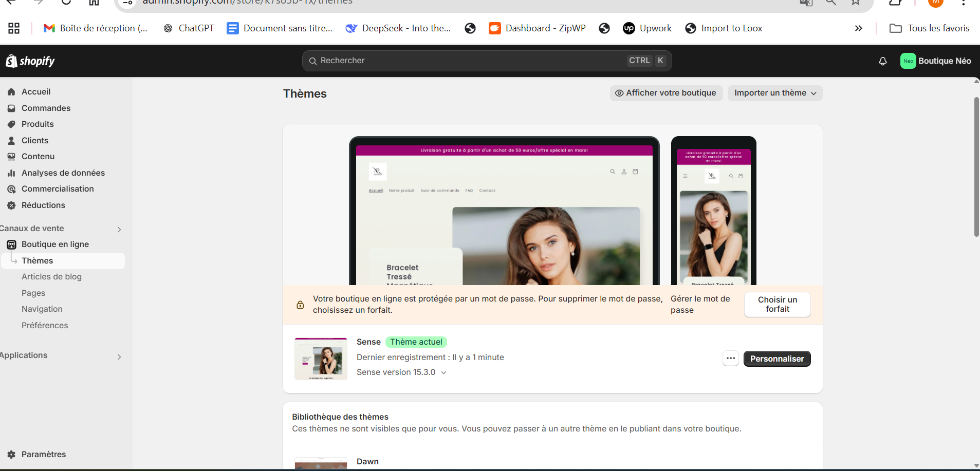Click the lock icon in password banner

300,305
